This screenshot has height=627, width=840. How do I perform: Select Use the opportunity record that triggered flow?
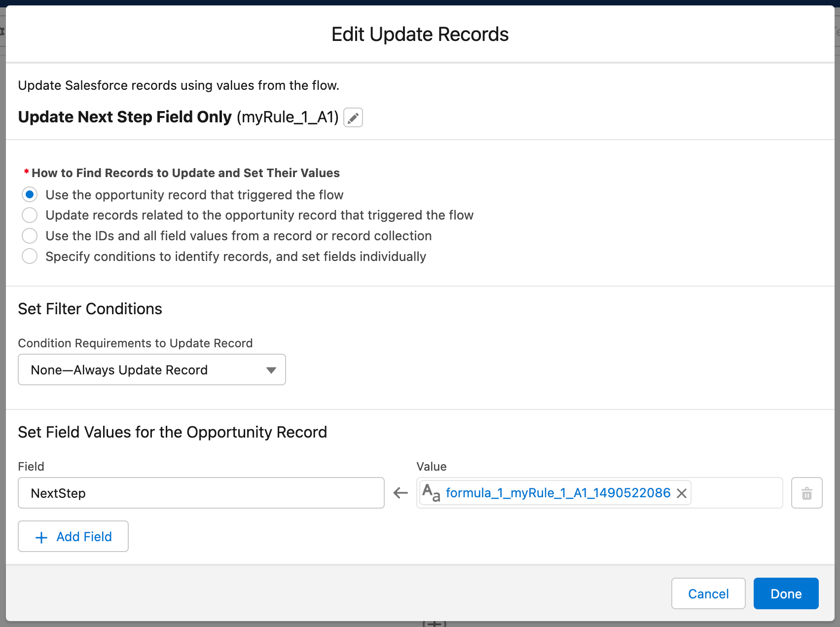tap(30, 195)
